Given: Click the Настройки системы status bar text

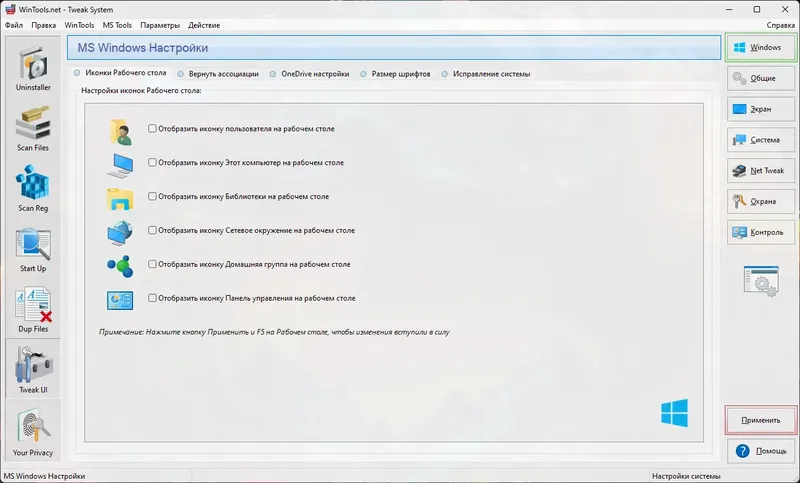Looking at the screenshot, I should click(x=686, y=476).
